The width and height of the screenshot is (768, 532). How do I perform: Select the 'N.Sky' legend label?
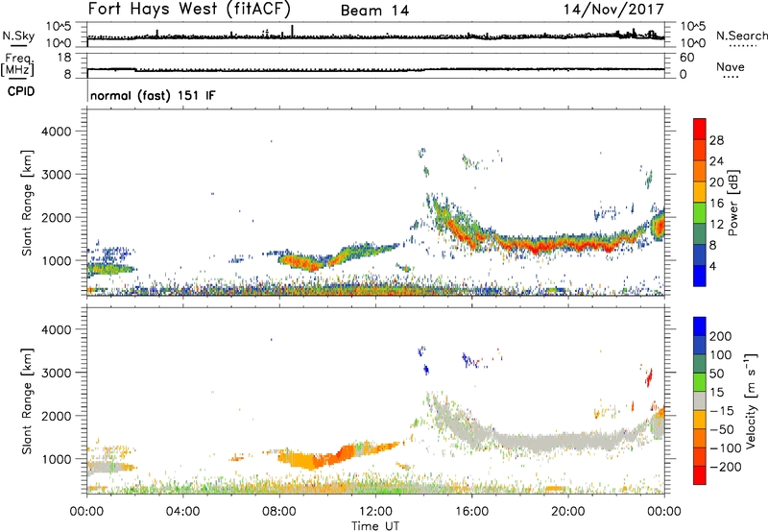pyautogui.click(x=18, y=36)
